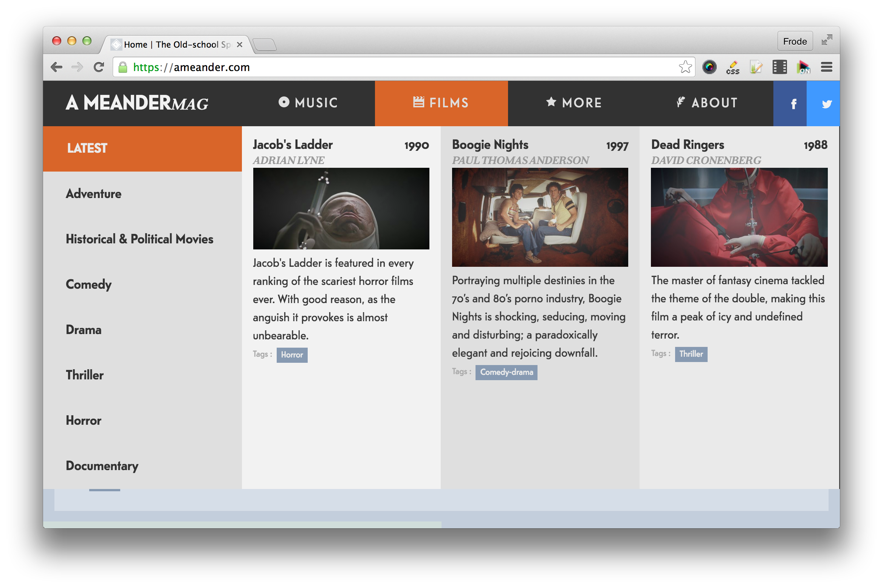The image size is (883, 588).
Task: Click the Boogie Nights film thumbnail
Action: pos(540,217)
